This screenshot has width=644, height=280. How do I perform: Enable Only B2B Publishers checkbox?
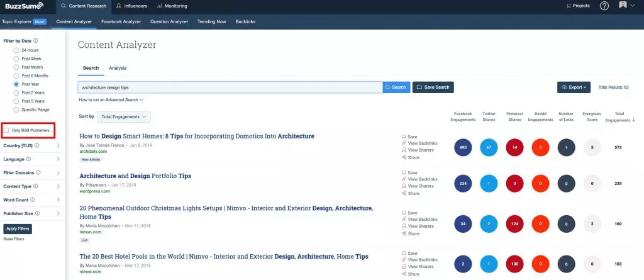pos(7,130)
